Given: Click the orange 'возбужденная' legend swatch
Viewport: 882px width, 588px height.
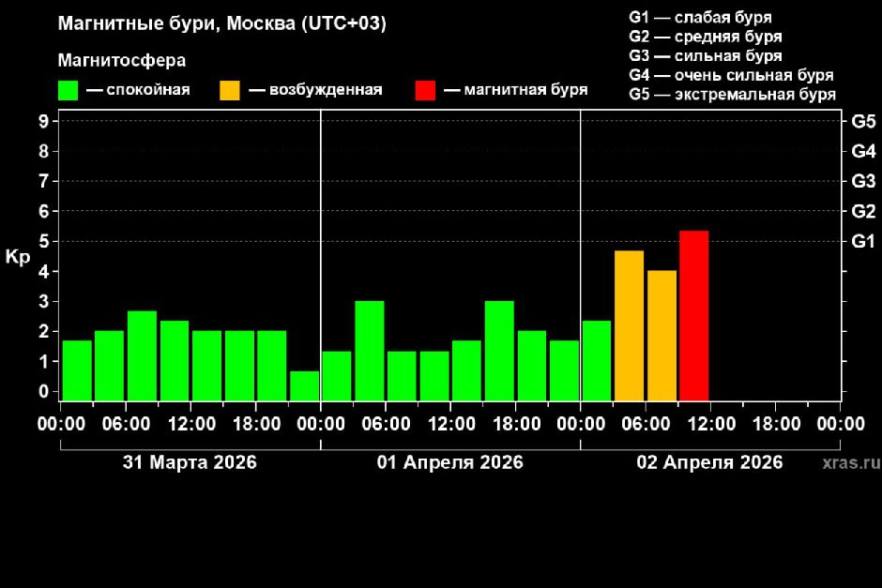Looking at the screenshot, I should point(230,90).
